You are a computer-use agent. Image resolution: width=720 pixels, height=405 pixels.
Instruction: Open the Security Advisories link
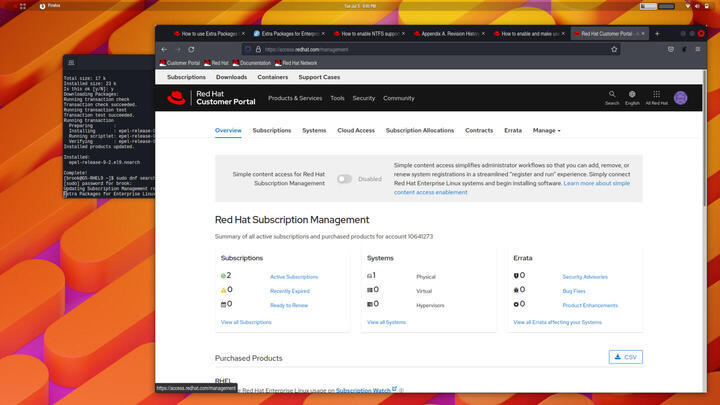tap(585, 277)
